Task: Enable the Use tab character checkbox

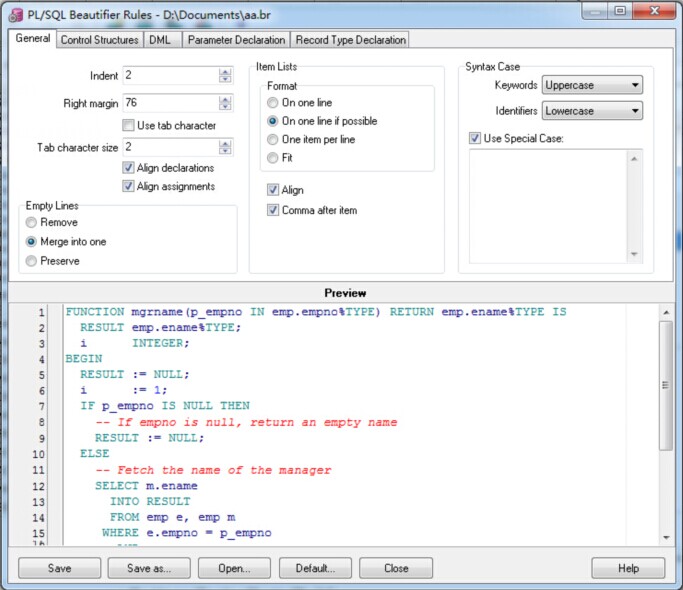Action: click(x=128, y=125)
